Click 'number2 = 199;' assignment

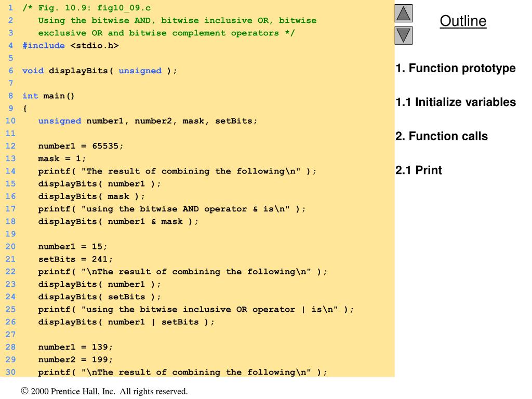[x=75, y=360]
